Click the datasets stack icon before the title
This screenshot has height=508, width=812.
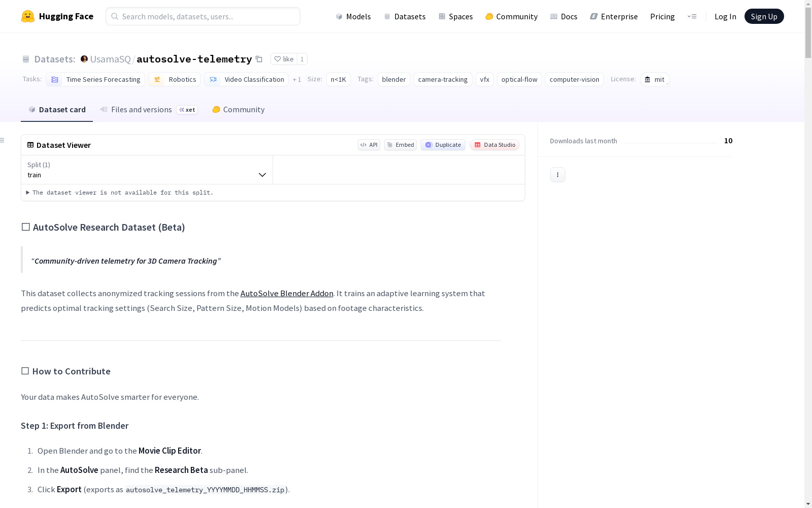pyautogui.click(x=26, y=59)
